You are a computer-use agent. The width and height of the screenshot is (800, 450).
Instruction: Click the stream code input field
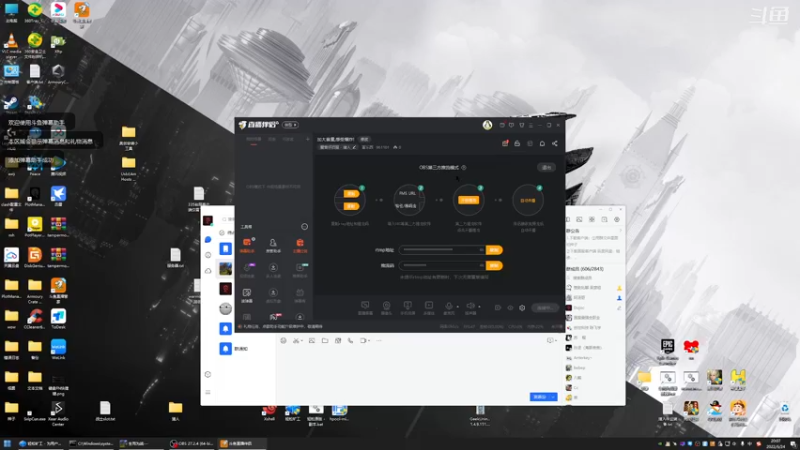click(x=442, y=265)
